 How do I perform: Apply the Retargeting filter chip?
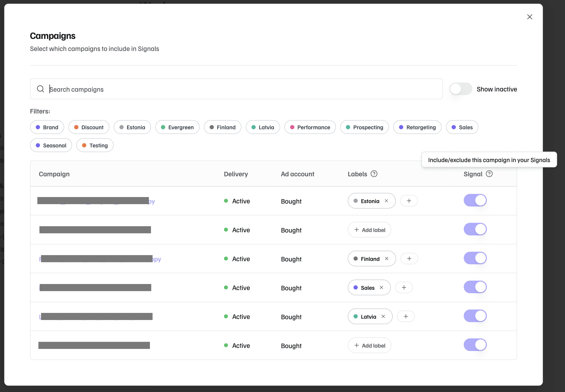417,127
